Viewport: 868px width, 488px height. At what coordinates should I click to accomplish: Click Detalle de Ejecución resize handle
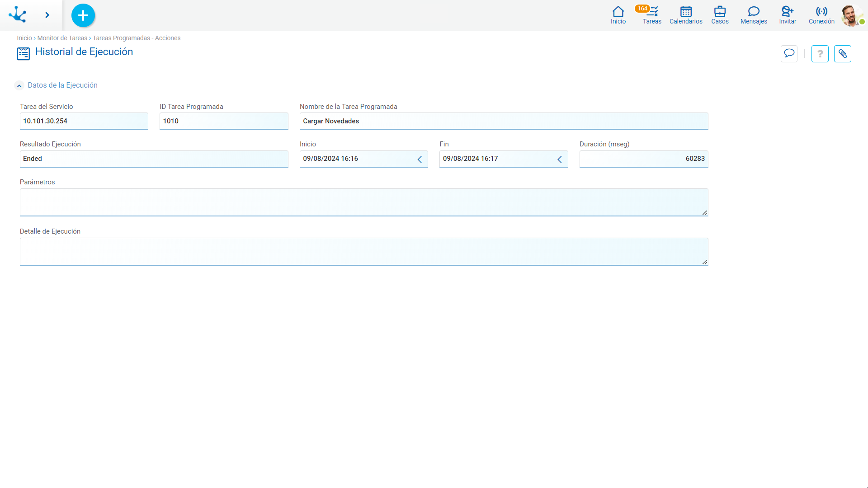pos(705,262)
